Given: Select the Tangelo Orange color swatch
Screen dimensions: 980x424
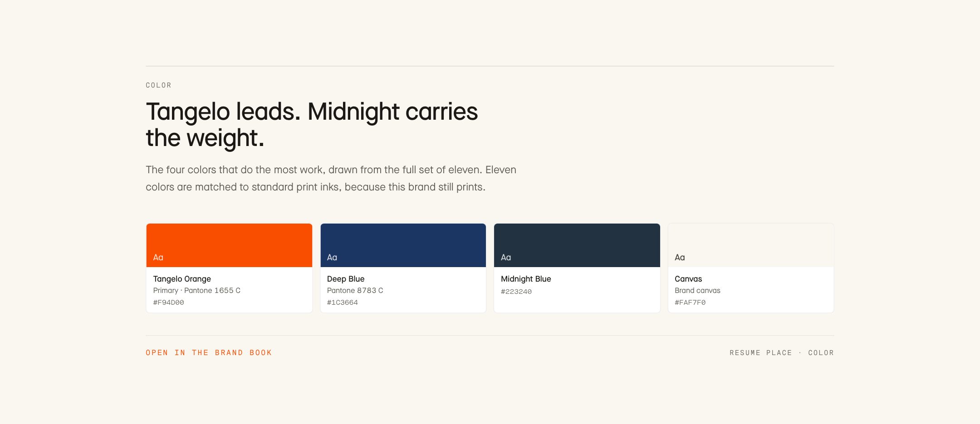Looking at the screenshot, I should click(x=229, y=245).
